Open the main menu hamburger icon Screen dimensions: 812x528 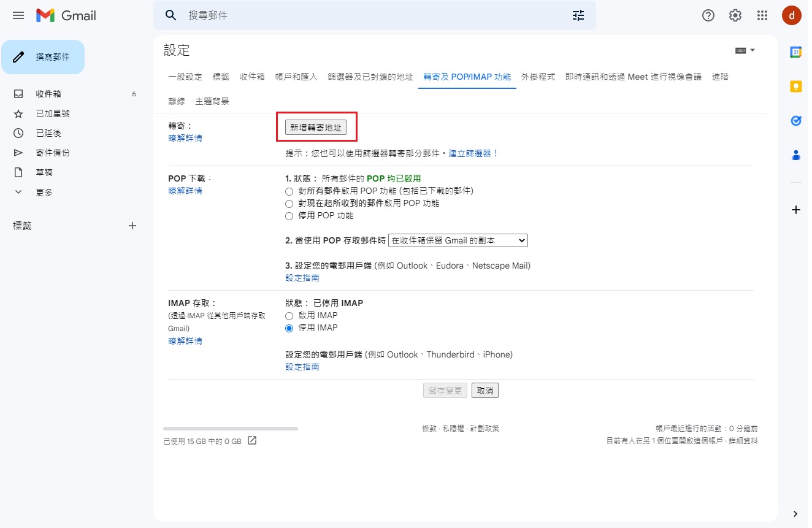point(18,15)
